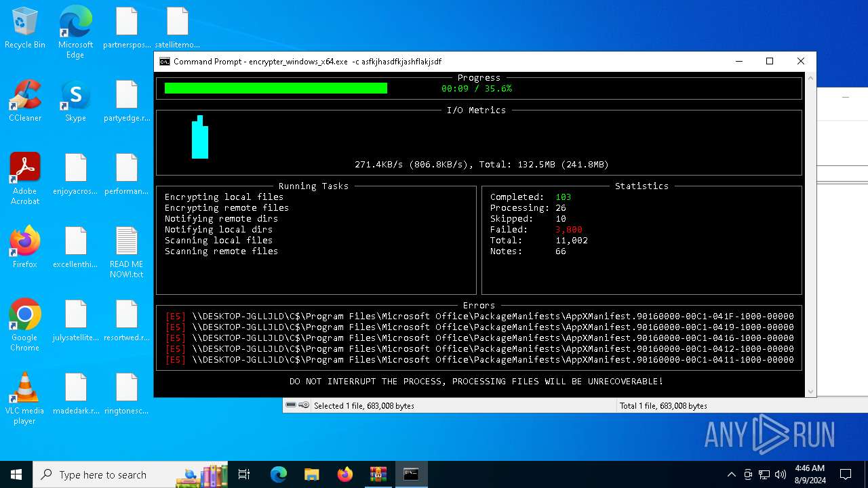The image size is (868, 488).
Task: Open the Windows Start menu
Action: 16,474
